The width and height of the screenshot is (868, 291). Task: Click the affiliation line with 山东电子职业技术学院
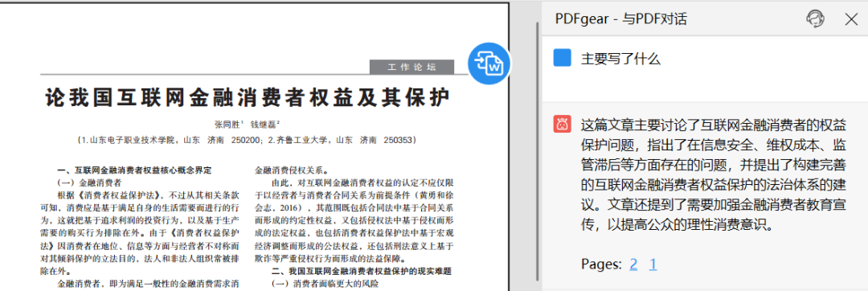247,141
